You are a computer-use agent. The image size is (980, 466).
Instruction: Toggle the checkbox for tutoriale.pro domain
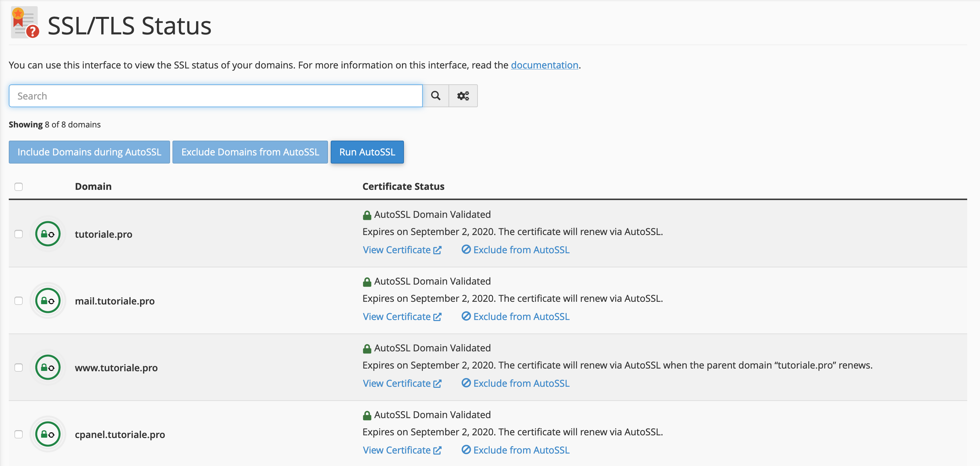pyautogui.click(x=18, y=234)
